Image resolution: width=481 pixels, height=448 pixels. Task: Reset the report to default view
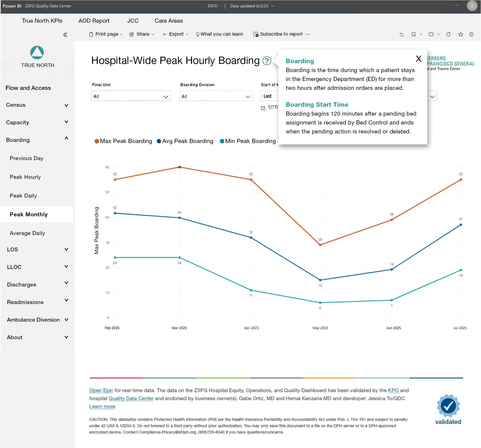pos(402,34)
